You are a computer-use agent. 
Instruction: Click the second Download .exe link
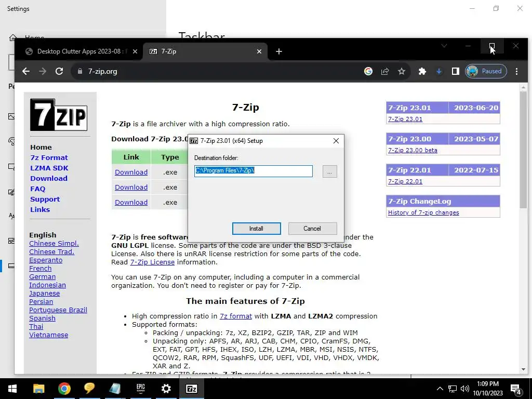coord(131,187)
